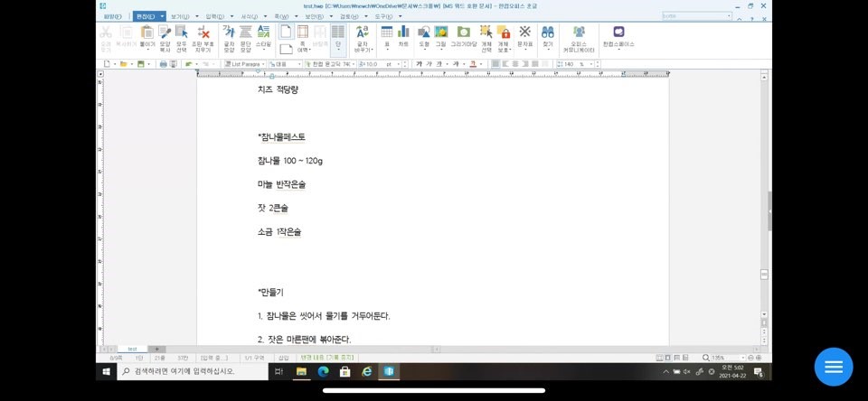Open the font name 한컴 윤고딕 dropdown
Viewport: 868px width, 401px height.
coord(354,64)
